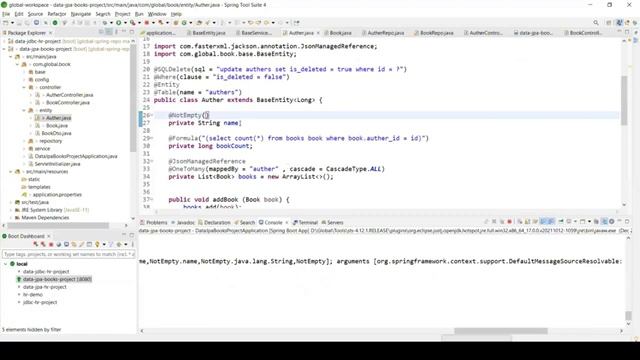Maximize the Package Explorer view
The width and height of the screenshot is (640, 360).
tap(131, 32)
